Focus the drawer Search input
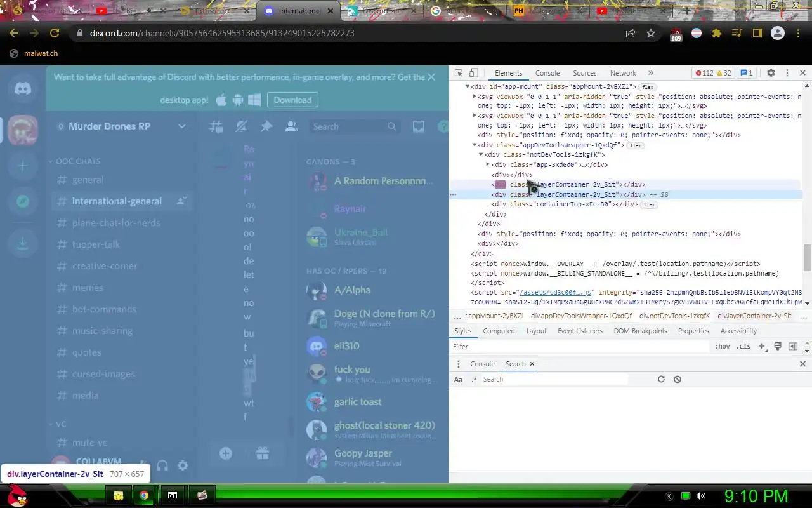This screenshot has width=812, height=508. (555, 379)
